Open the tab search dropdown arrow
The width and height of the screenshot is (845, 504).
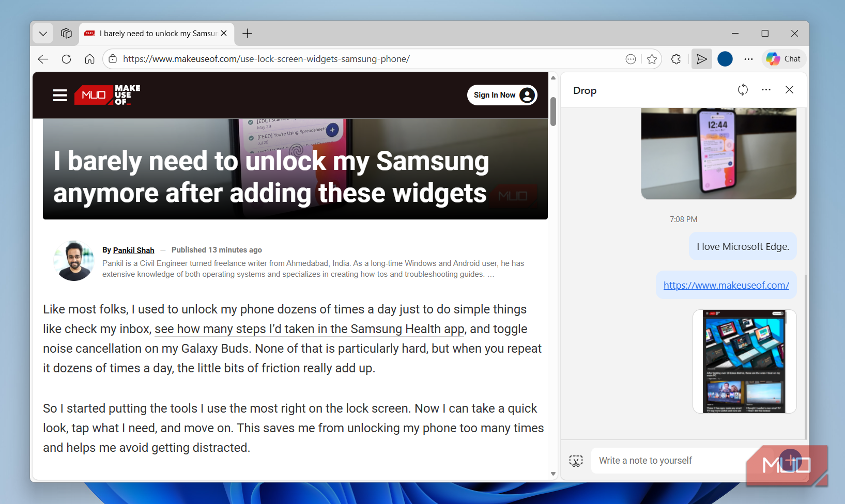click(x=43, y=34)
